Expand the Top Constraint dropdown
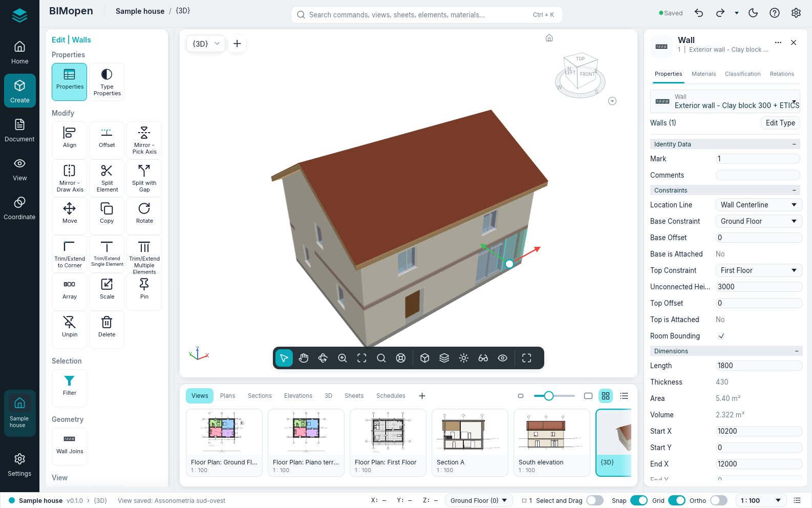Image resolution: width=812 pixels, height=508 pixels. (759, 270)
